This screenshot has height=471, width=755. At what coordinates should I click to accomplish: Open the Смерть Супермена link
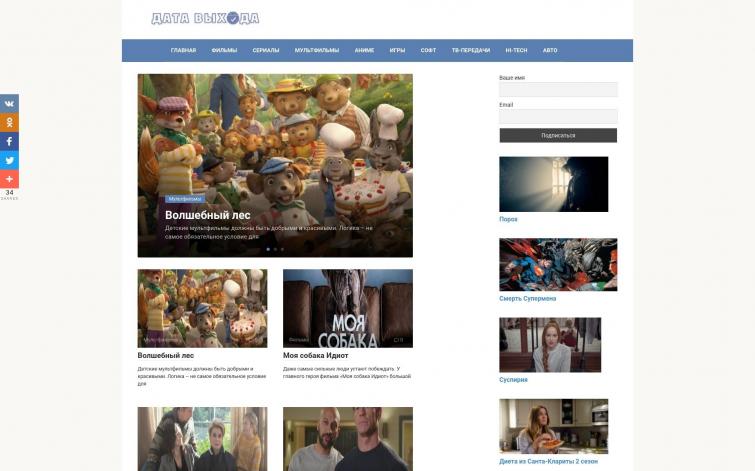[x=528, y=299]
